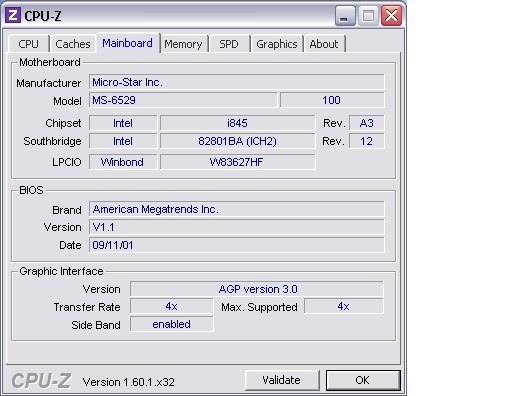Click the Intel southbridge vendor field
The image size is (512, 396).
123,141
